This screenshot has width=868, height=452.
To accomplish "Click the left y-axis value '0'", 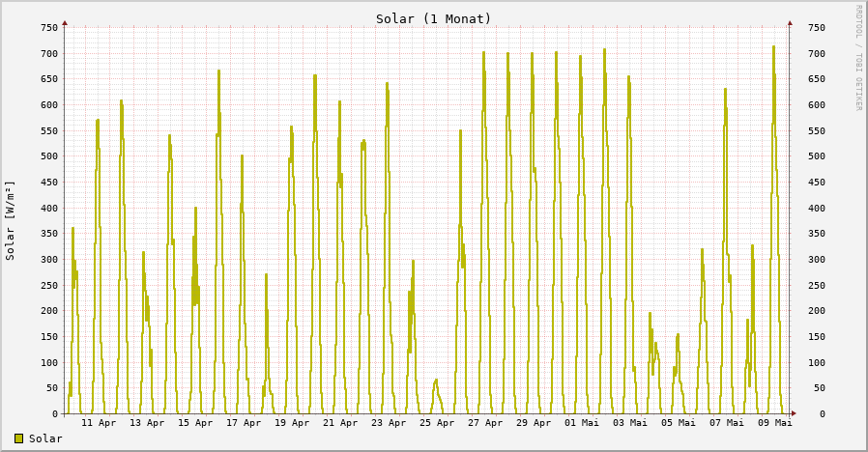I will click(55, 413).
